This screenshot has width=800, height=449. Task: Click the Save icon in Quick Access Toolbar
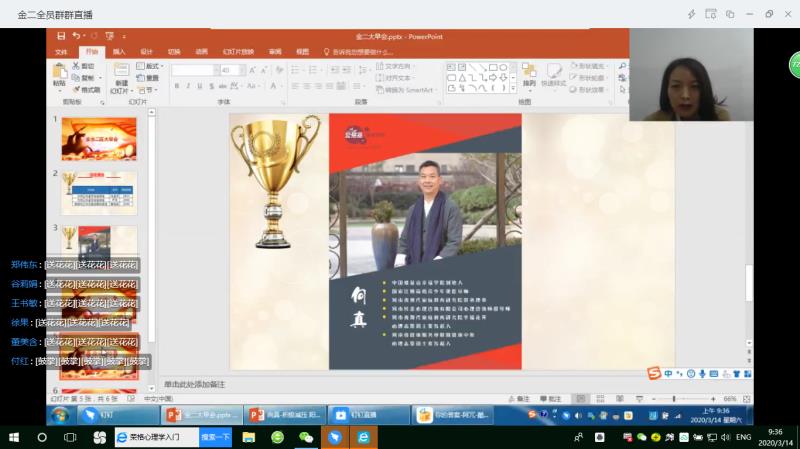(x=61, y=36)
